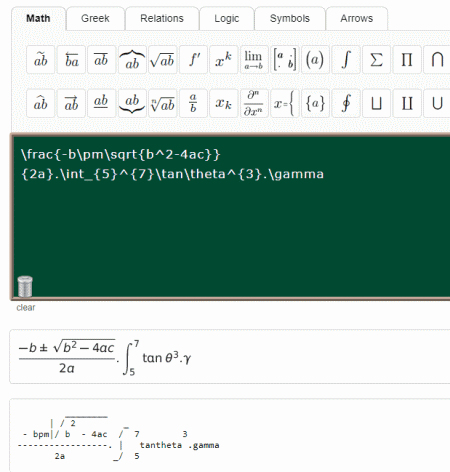
Task: Click the clear link
Action: [x=26, y=307]
